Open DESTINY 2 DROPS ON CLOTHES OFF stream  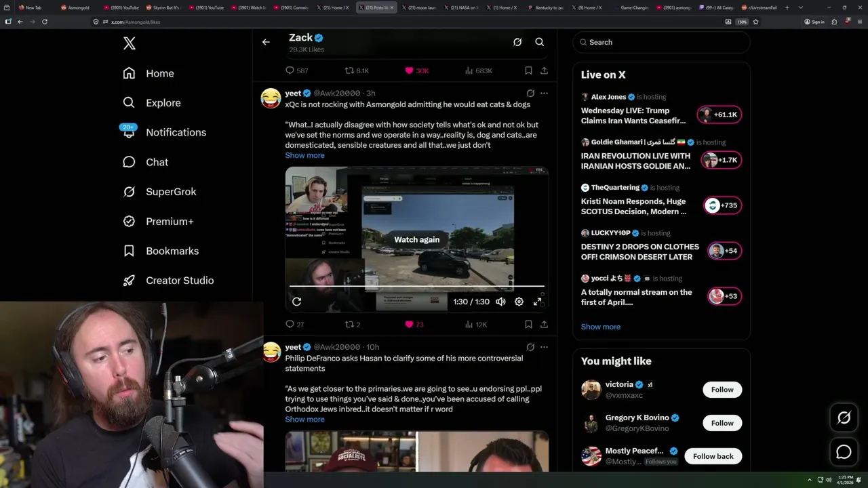(x=639, y=252)
